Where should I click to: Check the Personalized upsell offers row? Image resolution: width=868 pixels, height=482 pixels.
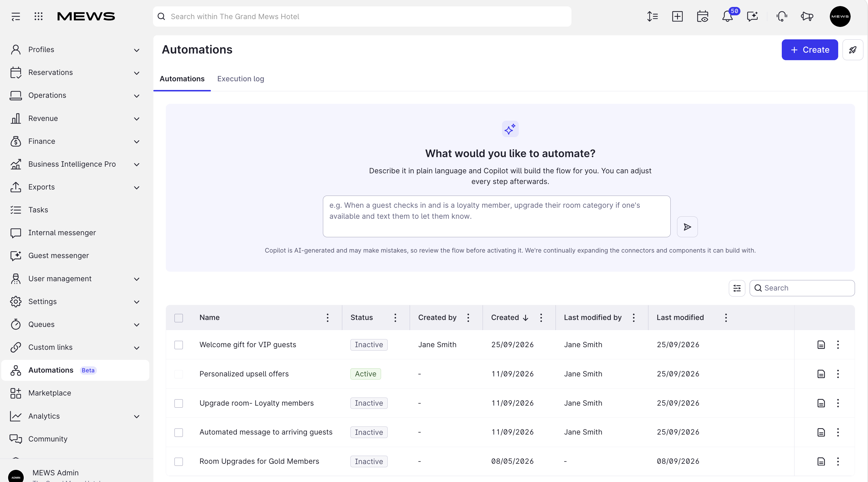[x=179, y=374]
